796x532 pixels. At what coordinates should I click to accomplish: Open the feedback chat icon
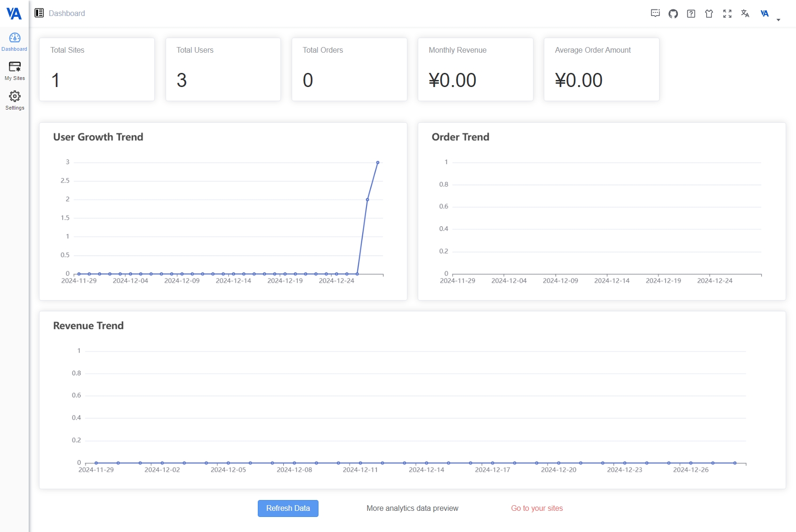[655, 14]
